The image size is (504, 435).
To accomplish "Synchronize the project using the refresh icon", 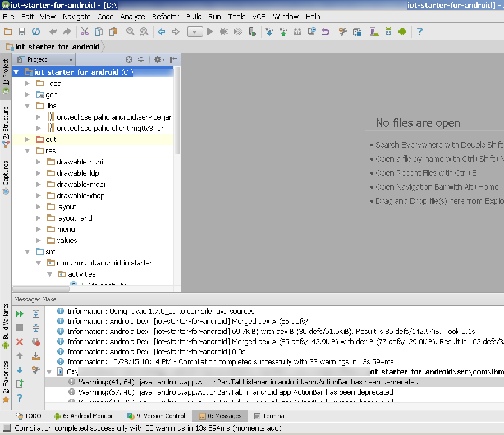I will (36, 31).
